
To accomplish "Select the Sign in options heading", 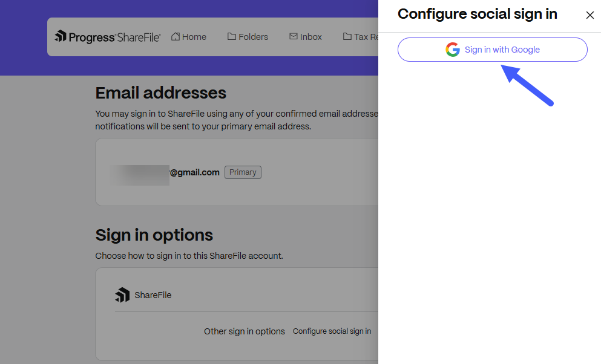I will tap(154, 235).
